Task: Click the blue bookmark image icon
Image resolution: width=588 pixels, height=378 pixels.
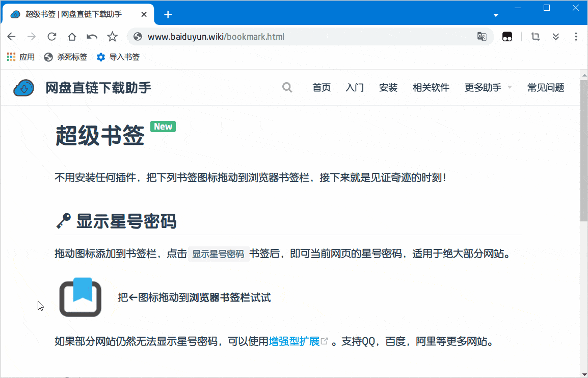Action: coord(80,297)
